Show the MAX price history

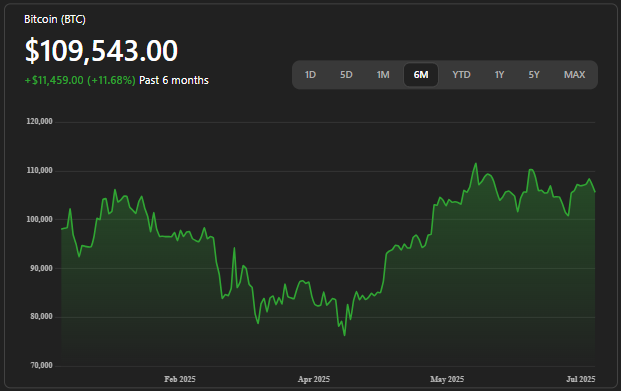coord(574,74)
